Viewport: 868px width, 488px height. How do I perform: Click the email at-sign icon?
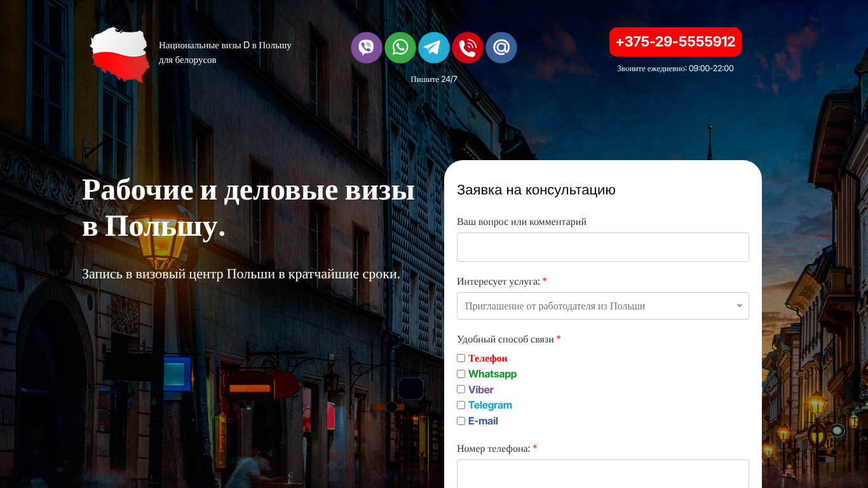coord(501,48)
